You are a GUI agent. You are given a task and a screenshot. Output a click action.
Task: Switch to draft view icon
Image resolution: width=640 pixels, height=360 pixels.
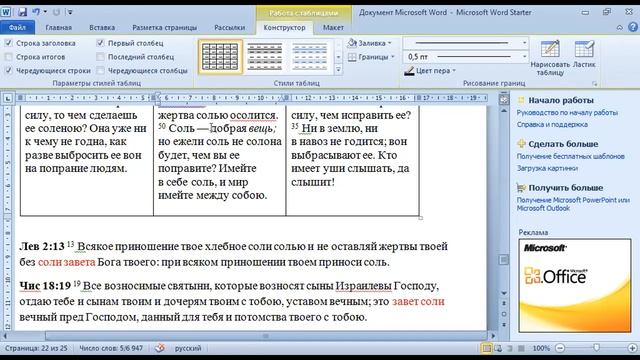pos(521,348)
